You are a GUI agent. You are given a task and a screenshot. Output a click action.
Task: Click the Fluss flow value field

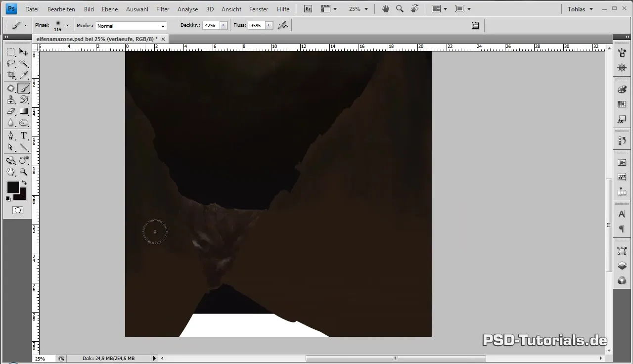click(256, 25)
